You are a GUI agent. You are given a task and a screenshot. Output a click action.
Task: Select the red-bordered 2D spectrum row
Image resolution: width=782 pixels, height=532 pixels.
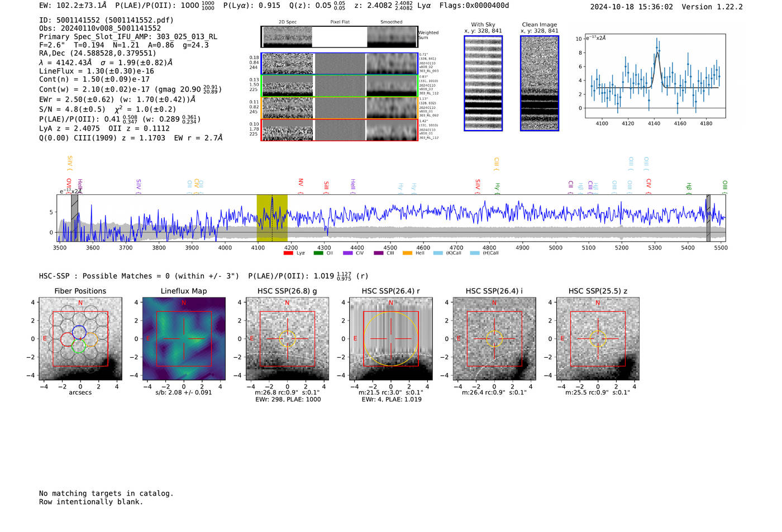coord(340,130)
